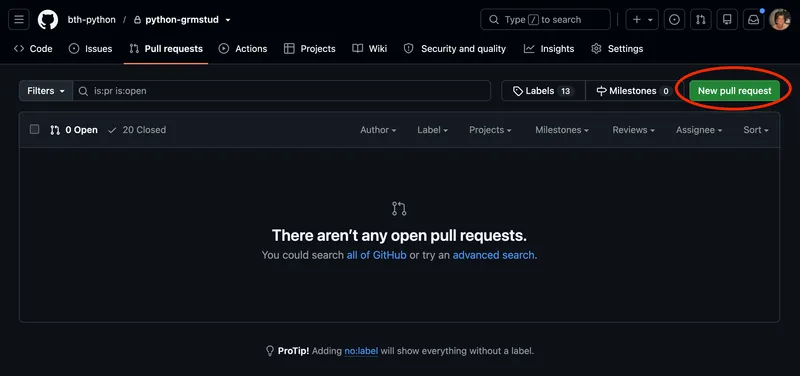Image resolution: width=800 pixels, height=376 pixels.
Task: Open the Labels 13 button
Action: (543, 91)
